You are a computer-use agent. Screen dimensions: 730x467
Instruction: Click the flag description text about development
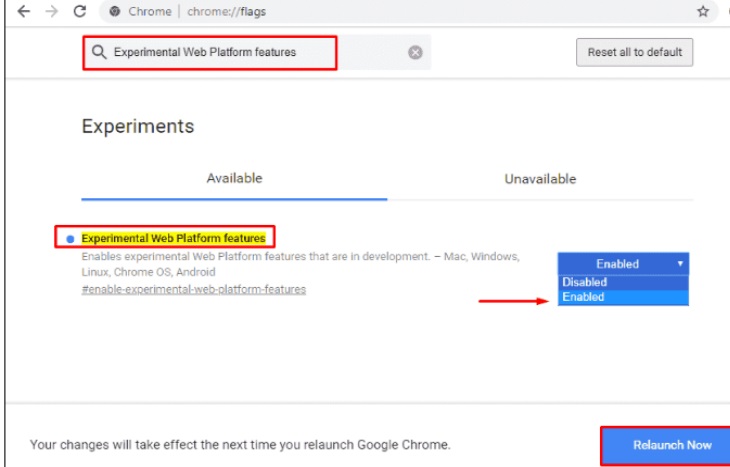(x=300, y=264)
